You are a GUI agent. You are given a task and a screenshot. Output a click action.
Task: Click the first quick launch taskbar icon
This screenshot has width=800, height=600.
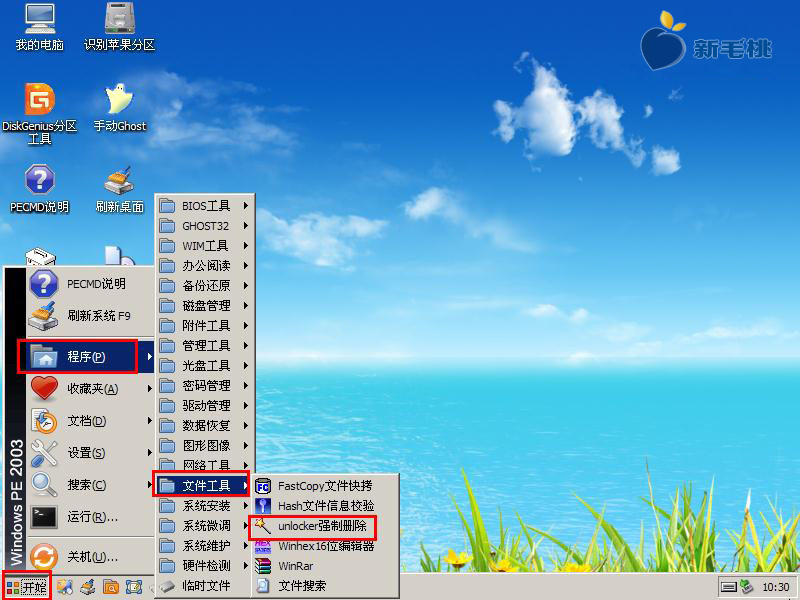[64, 587]
